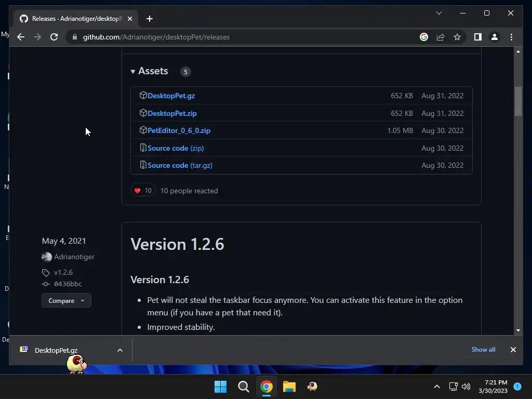This screenshot has height=399, width=532.
Task: Select the Releases Adrianotiger/desktopPet tab
Action: point(76,19)
